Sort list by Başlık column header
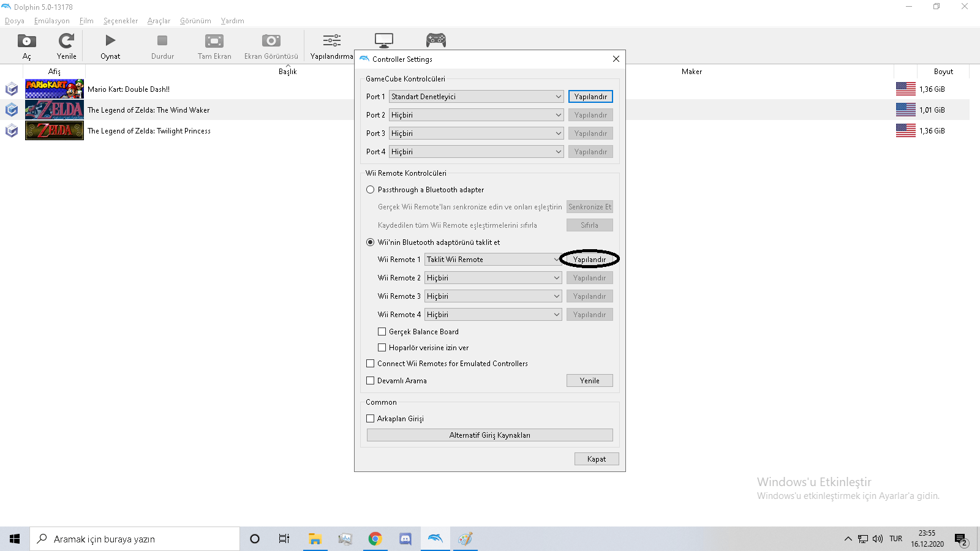The width and height of the screenshot is (980, 551). [x=288, y=72]
